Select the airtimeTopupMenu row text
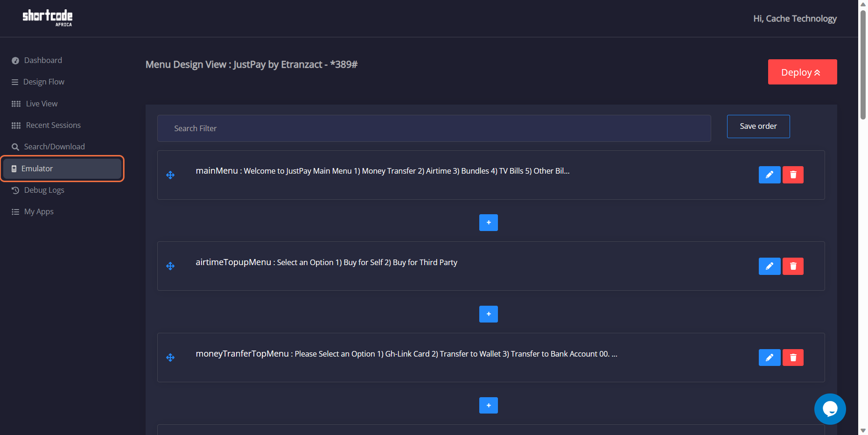This screenshot has height=435, width=868. click(326, 262)
